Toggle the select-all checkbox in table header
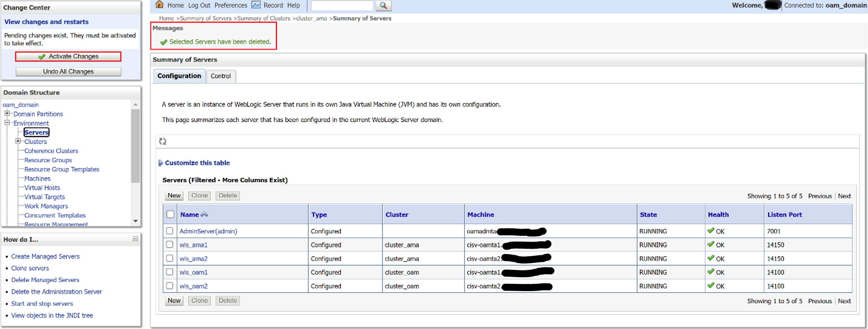868x329 pixels. (171, 215)
